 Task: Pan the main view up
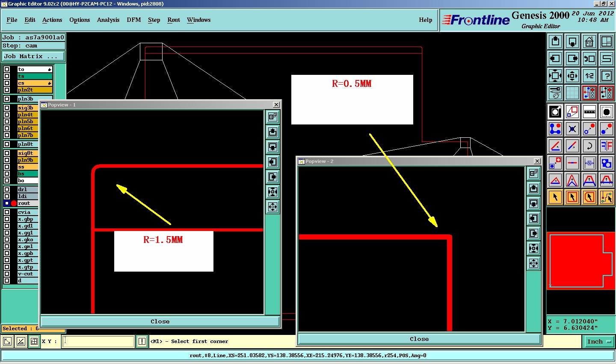click(x=555, y=41)
